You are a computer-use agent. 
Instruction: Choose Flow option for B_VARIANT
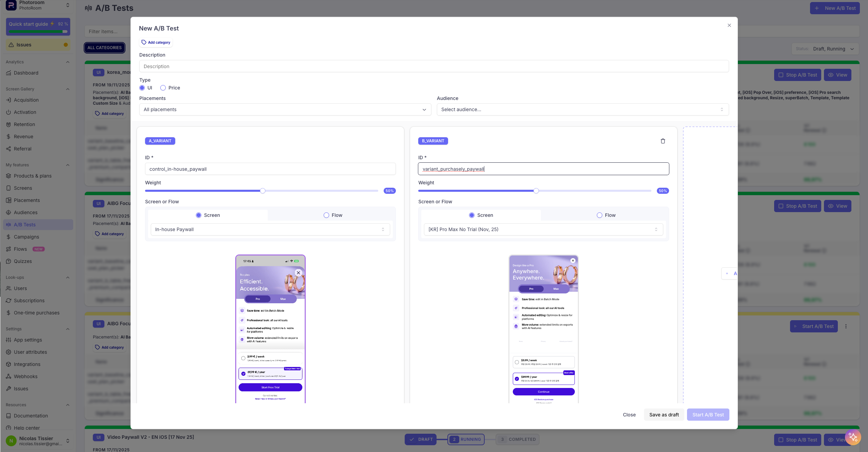pyautogui.click(x=600, y=215)
